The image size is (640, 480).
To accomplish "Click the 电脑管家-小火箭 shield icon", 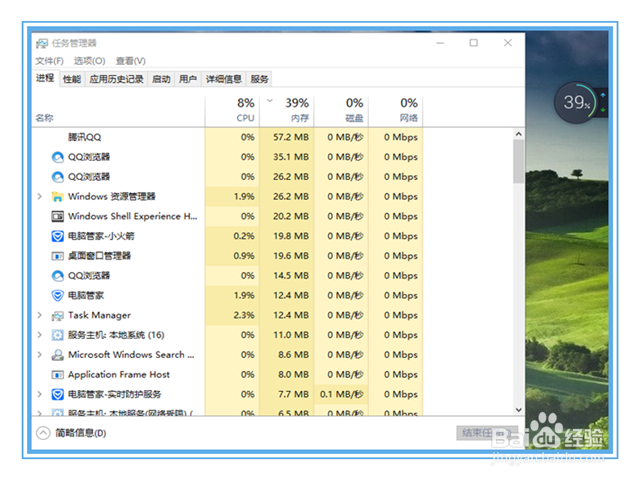I will pos(58,236).
